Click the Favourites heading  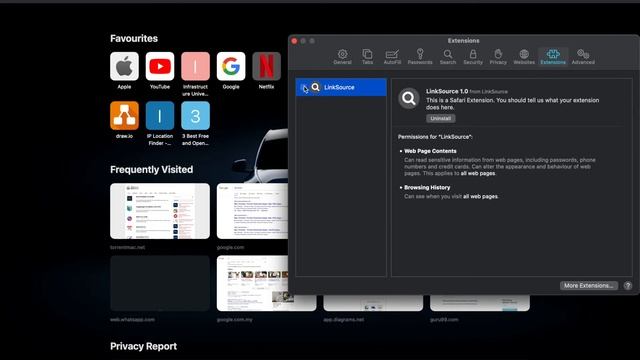(x=134, y=38)
